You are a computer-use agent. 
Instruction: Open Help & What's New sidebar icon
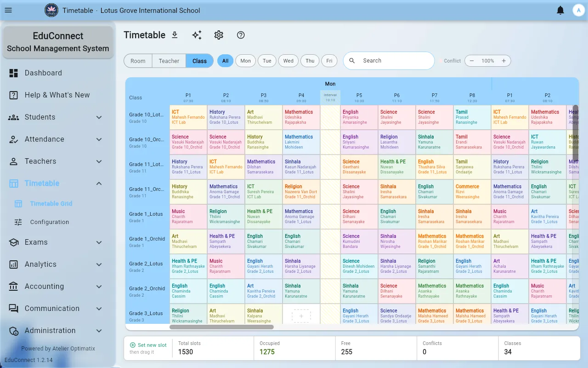coord(14,95)
